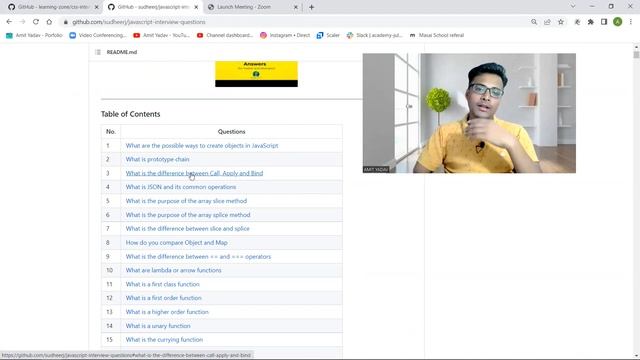Click the padlock site info icon

coord(65,22)
